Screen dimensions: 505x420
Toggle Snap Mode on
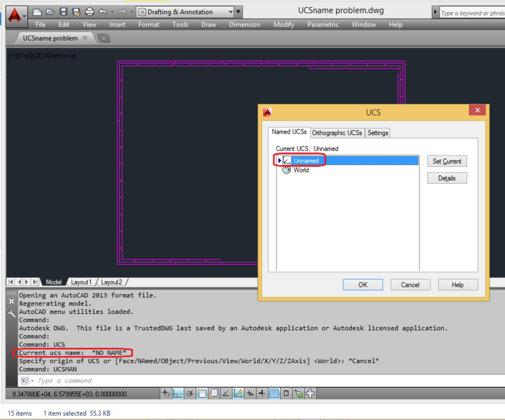click(x=177, y=393)
